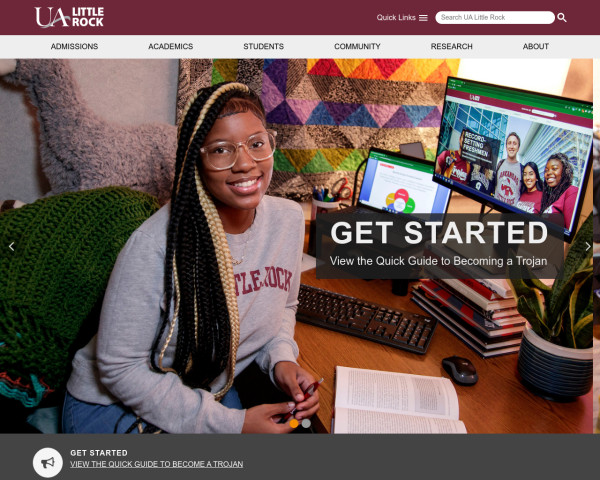The width and height of the screenshot is (600, 480).
Task: Click the megaphone announcement icon
Action: [48, 462]
